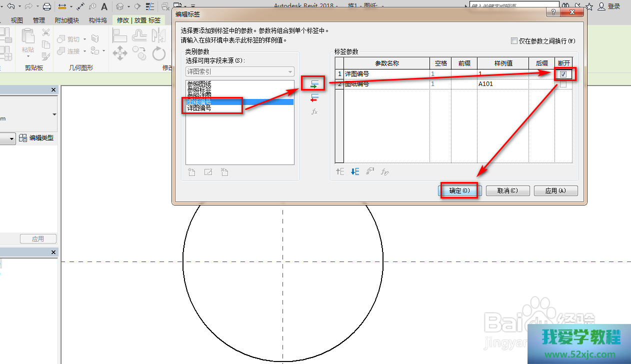Click the print icon in quick access toolbar
Screen dimensions: 631x364
click(47, 6)
